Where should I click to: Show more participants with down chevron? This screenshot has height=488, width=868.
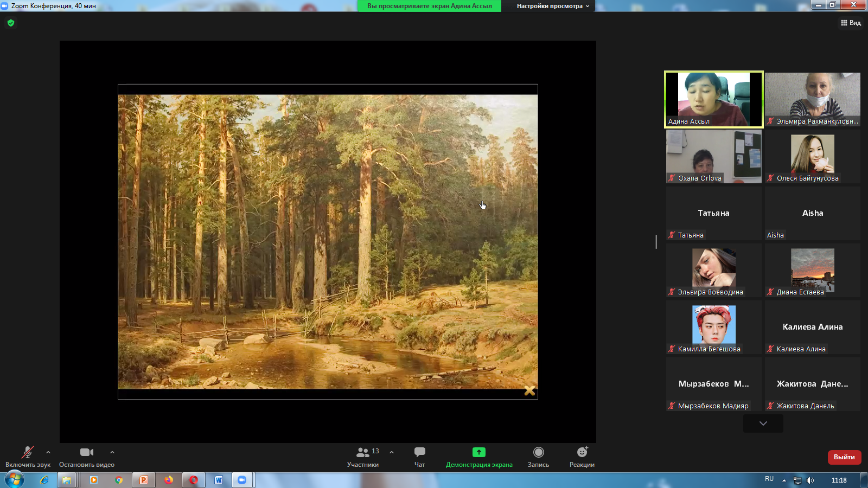763,423
